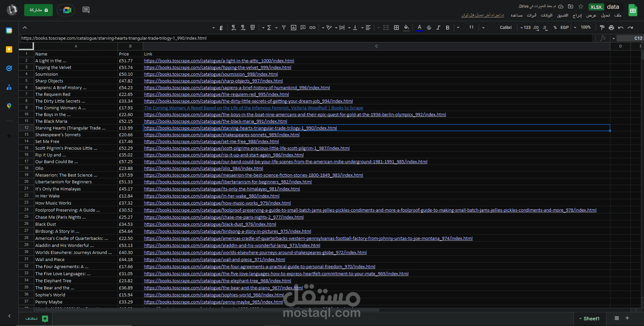The width and height of the screenshot is (644, 326).
Task: Insert a link into the selection
Action: tap(312, 28)
